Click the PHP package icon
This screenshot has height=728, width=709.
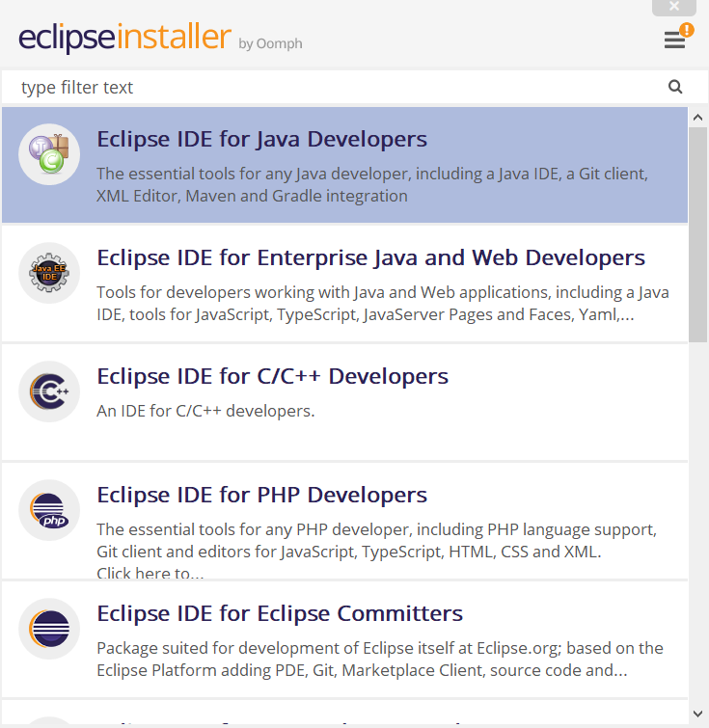tap(49, 510)
